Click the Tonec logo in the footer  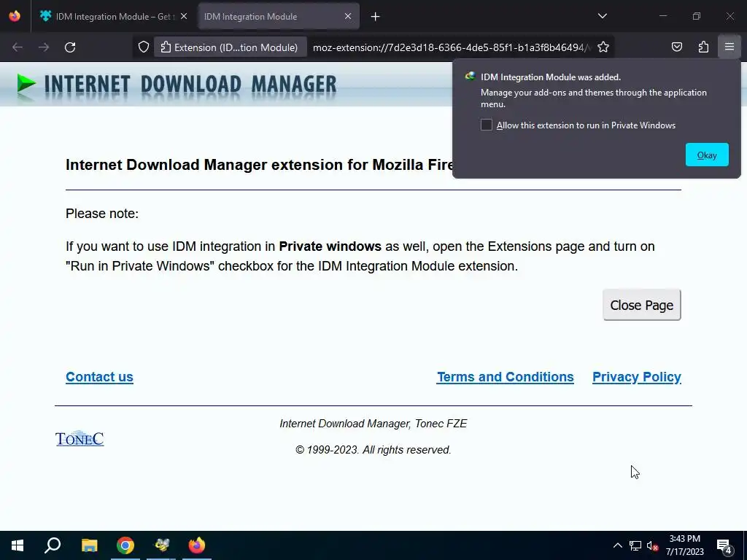(x=80, y=438)
